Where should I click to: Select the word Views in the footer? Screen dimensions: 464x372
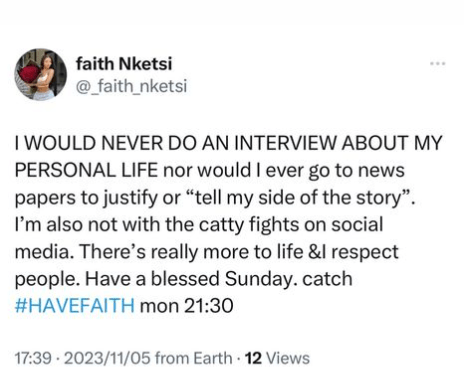tap(288, 358)
